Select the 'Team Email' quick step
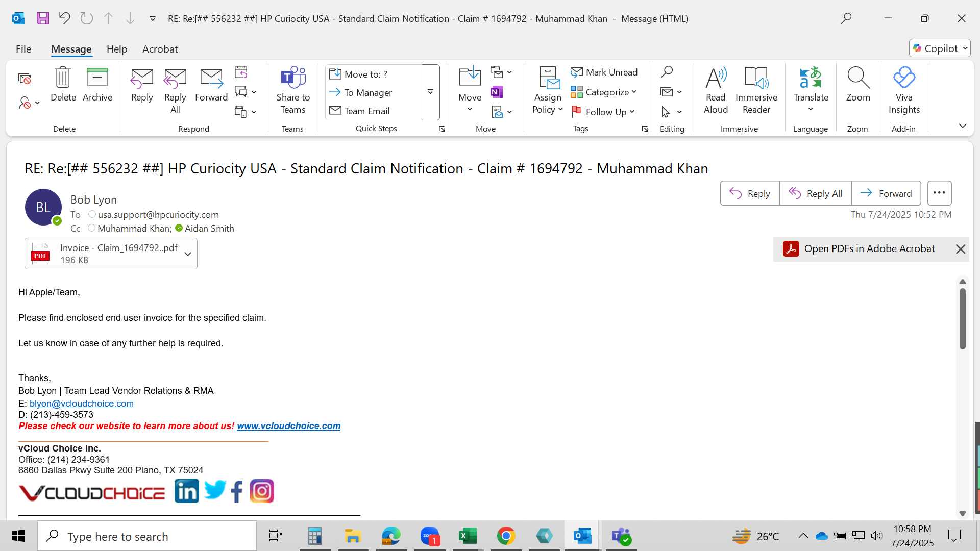Image resolution: width=980 pixels, height=551 pixels. (x=374, y=111)
